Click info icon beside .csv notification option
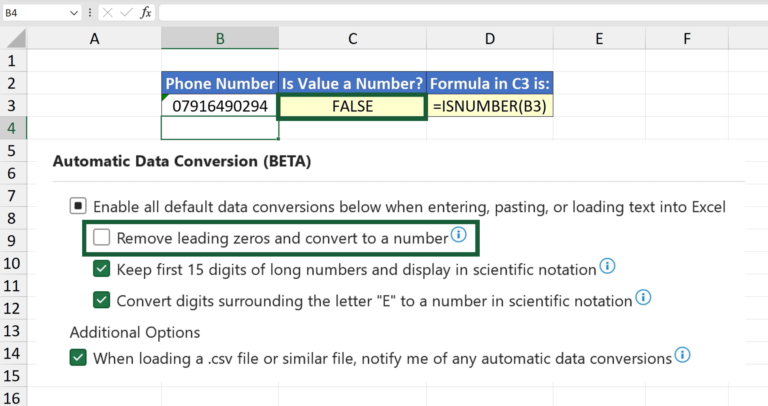 click(x=682, y=355)
